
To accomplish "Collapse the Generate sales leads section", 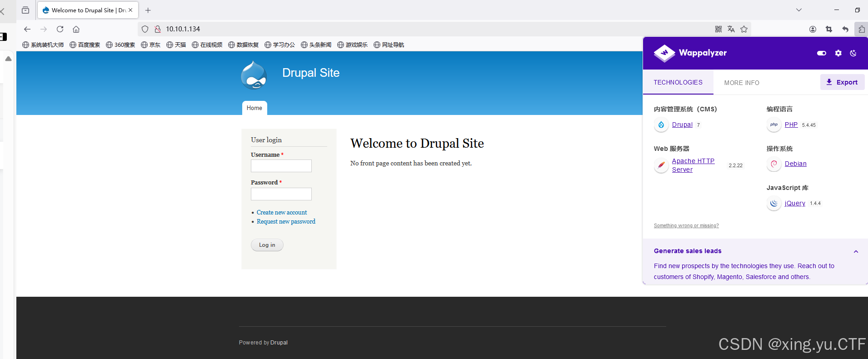I will point(856,252).
